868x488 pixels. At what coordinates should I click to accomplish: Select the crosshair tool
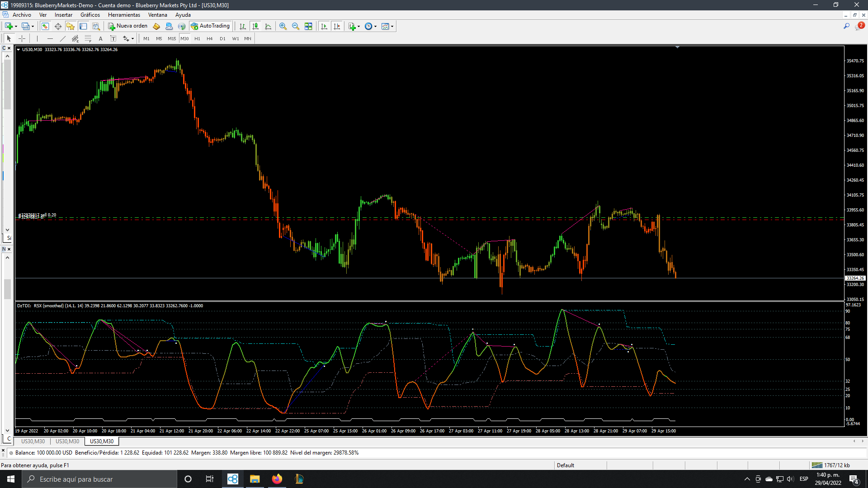(x=22, y=39)
